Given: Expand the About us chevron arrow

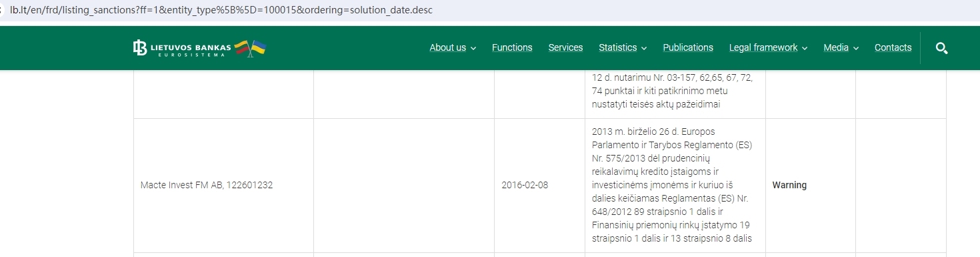Looking at the screenshot, I should click(x=473, y=48).
